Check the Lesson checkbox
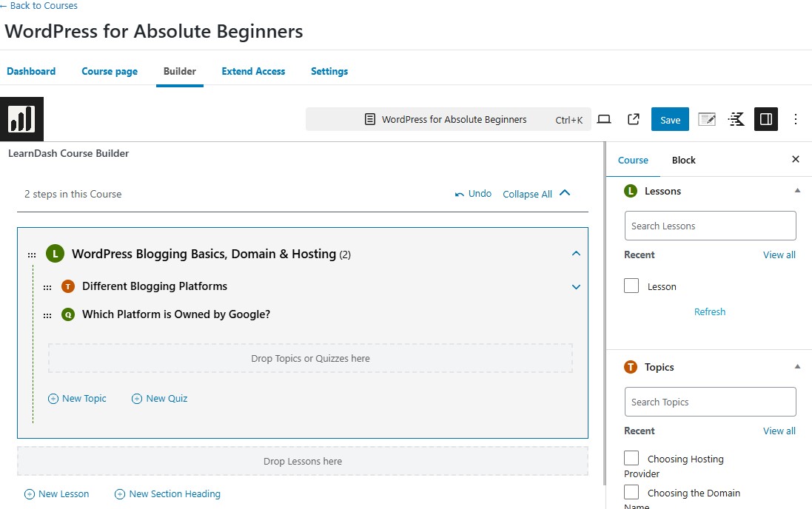This screenshot has height=509, width=812. coord(631,286)
